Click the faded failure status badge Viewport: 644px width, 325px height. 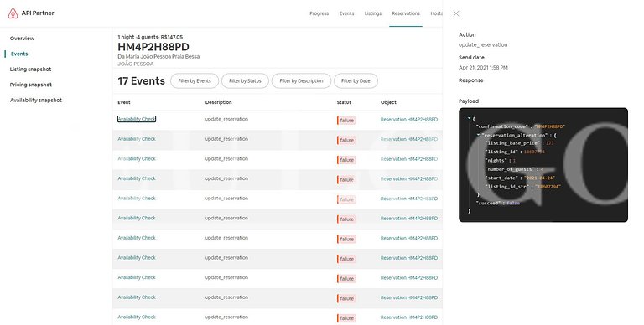point(346,199)
